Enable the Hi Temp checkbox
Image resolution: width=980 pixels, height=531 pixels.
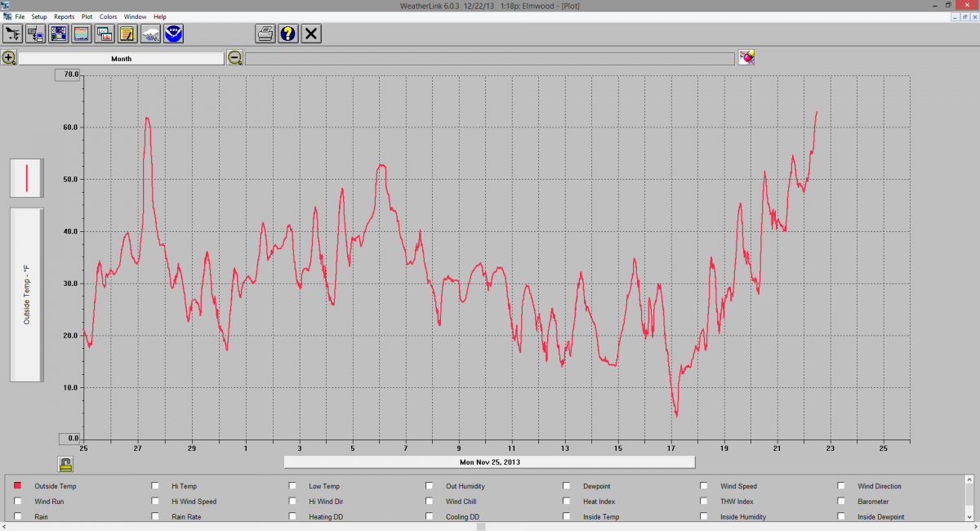155,486
